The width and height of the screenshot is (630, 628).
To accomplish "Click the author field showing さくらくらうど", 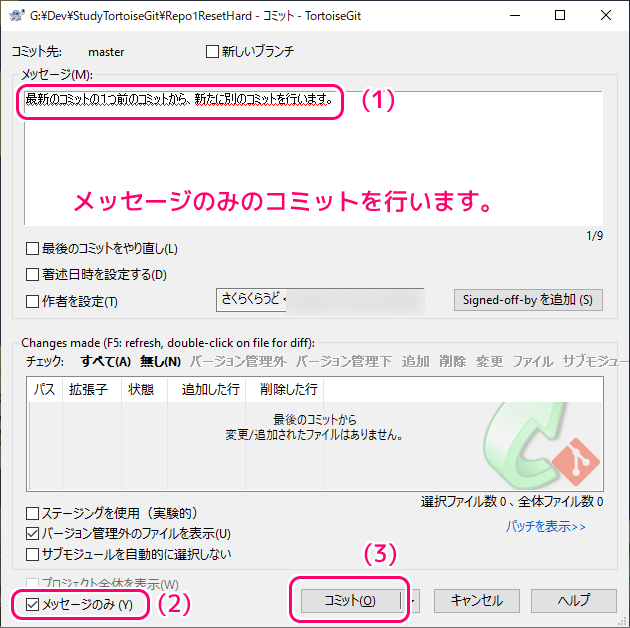I will [x=320, y=300].
